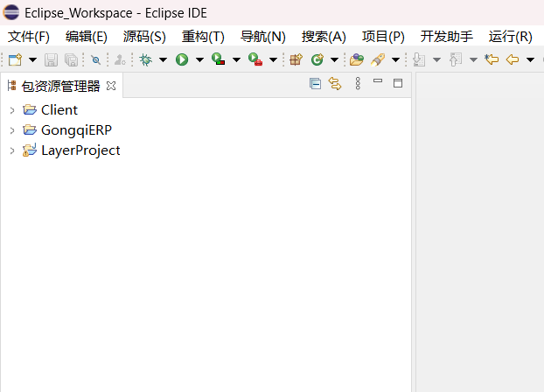Click the green Run button
Image resolution: width=544 pixels, height=392 pixels.
coord(182,59)
